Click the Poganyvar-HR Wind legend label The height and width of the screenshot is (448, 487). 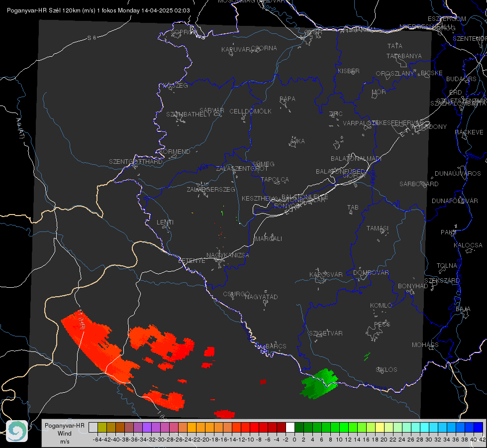[65, 433]
